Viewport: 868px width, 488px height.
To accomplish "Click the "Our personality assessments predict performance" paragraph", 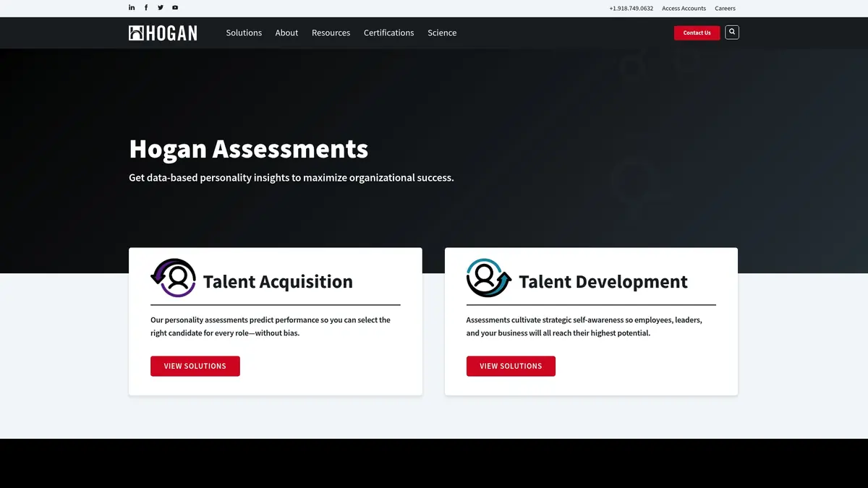I will pyautogui.click(x=271, y=326).
